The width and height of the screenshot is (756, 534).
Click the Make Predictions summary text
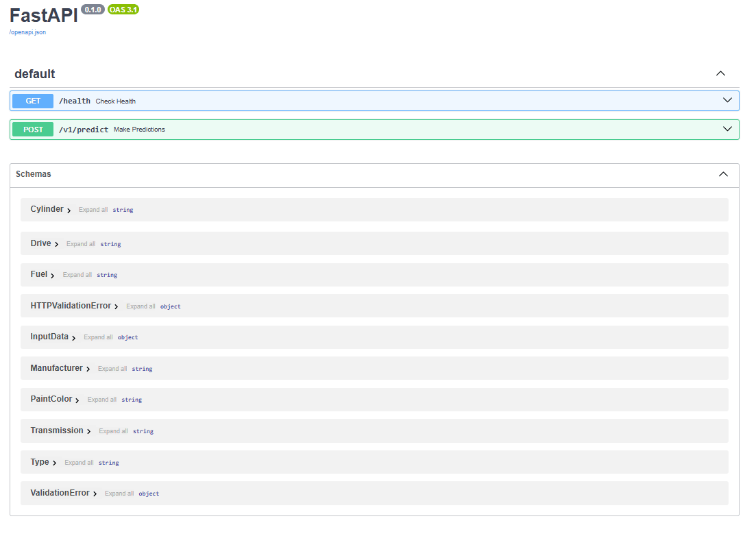click(x=139, y=130)
